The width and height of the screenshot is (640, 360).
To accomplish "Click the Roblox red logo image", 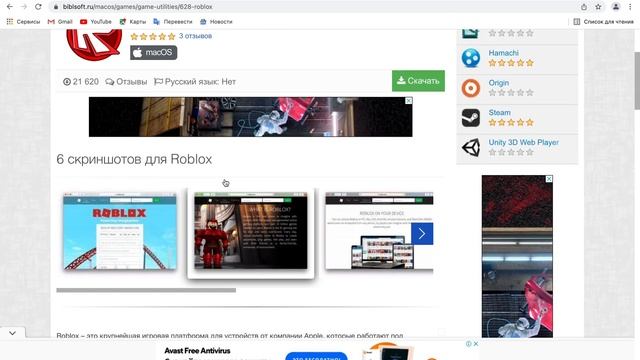I will (94, 45).
